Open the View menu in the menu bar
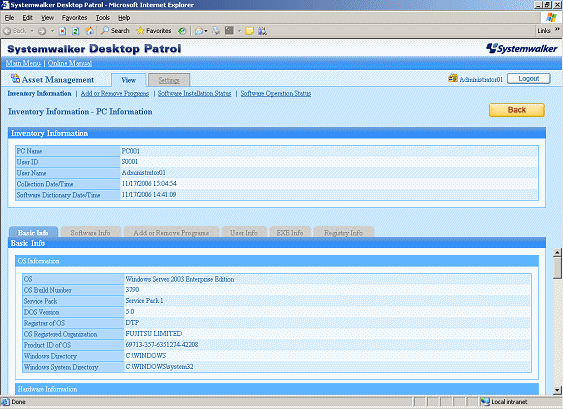Viewport: 563px width, 409px height. 47,18
